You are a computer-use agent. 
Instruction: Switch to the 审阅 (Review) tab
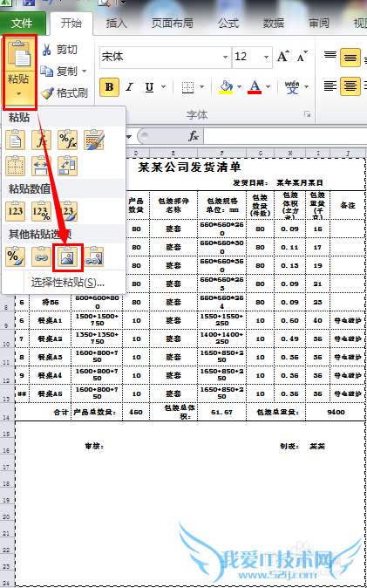(319, 24)
